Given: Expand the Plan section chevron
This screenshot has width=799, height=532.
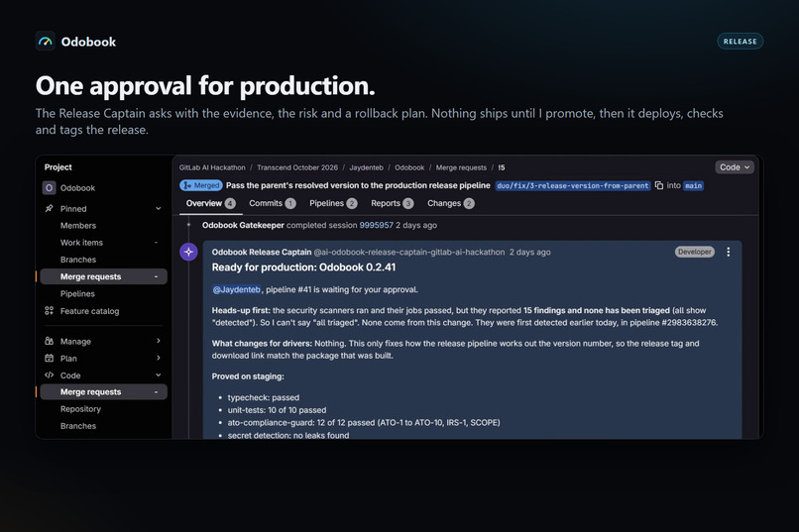Looking at the screenshot, I should (158, 358).
